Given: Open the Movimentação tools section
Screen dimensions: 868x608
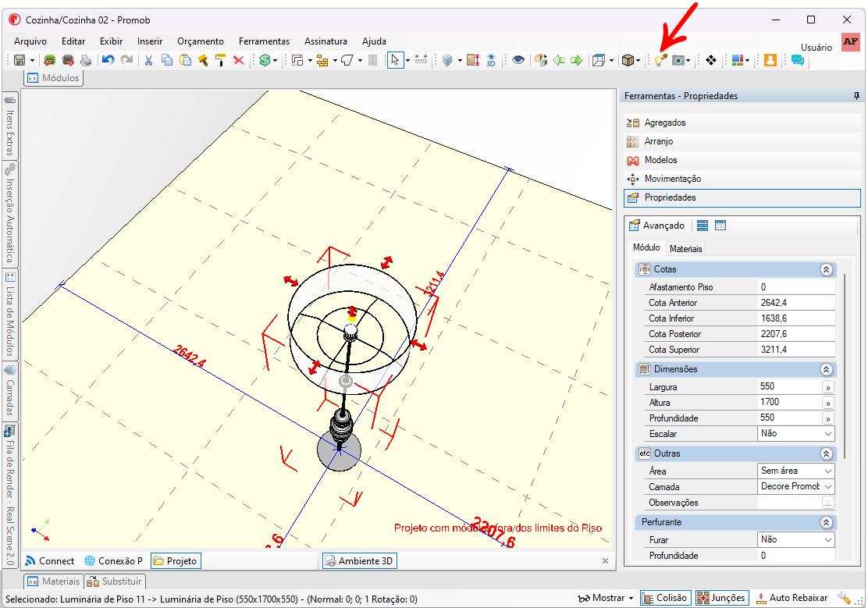Looking at the screenshot, I should [x=742, y=179].
